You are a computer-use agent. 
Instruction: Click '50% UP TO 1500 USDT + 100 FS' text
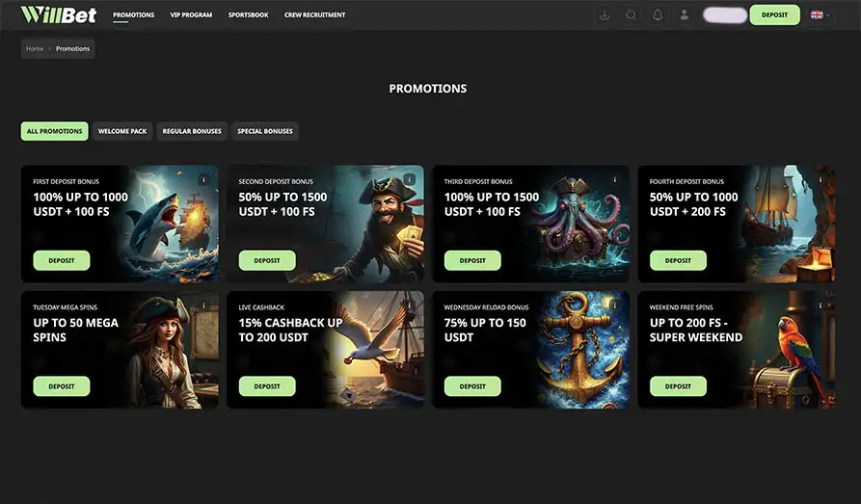[x=283, y=204]
